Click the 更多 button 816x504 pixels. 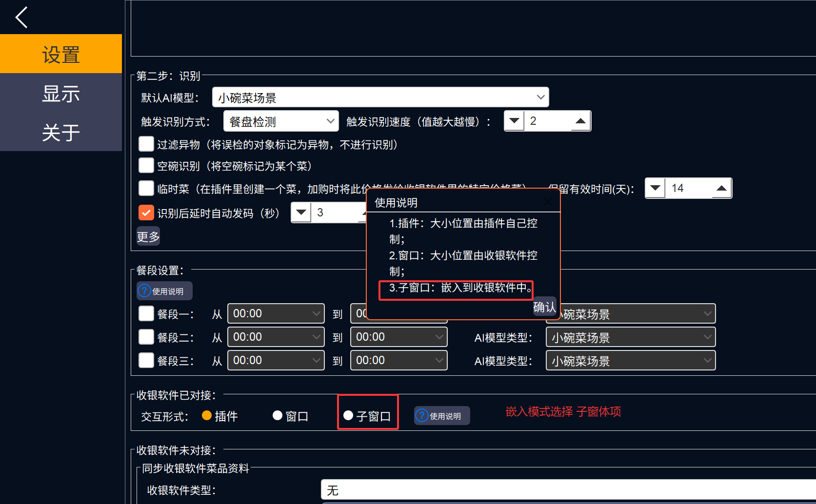(x=148, y=236)
